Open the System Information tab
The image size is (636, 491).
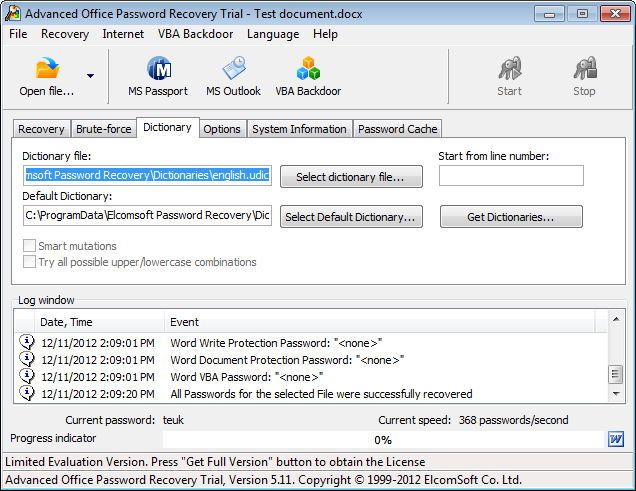pos(299,129)
